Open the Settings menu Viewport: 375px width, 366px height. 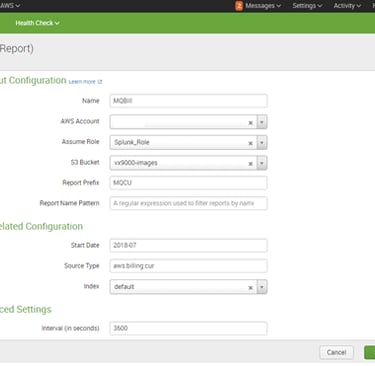(307, 6)
